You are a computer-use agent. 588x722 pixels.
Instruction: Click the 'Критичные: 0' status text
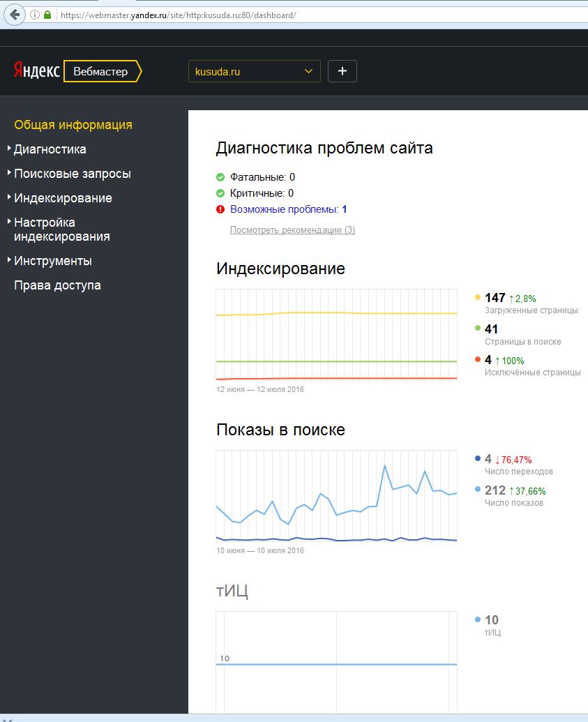click(262, 193)
